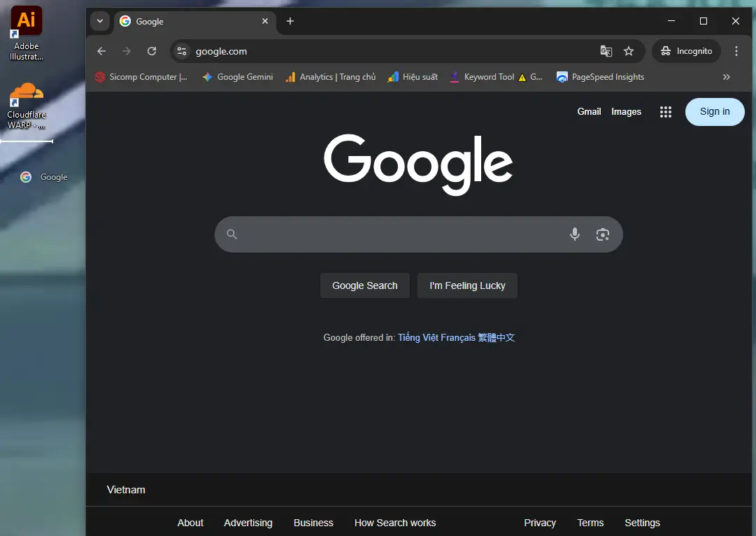Viewport: 756px width, 536px height.
Task: Open the Cloudflare WARP desktop shortcut
Action: point(27,105)
